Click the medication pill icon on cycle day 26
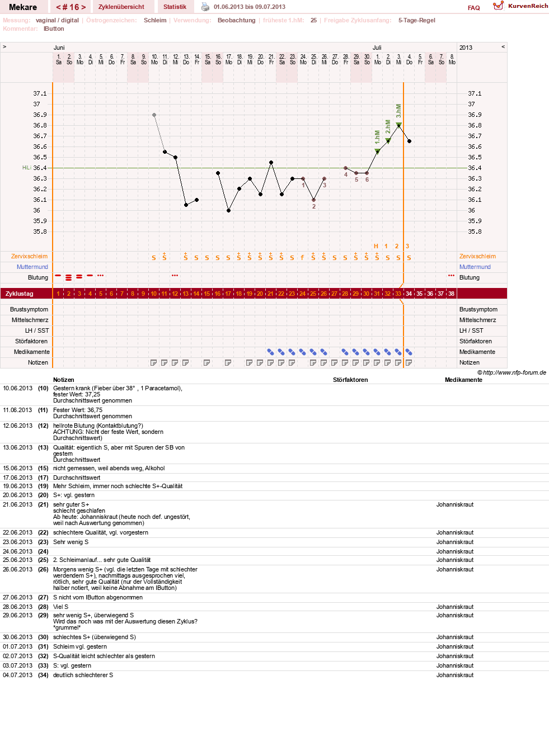Screen dimensions: 549x756 point(324,352)
